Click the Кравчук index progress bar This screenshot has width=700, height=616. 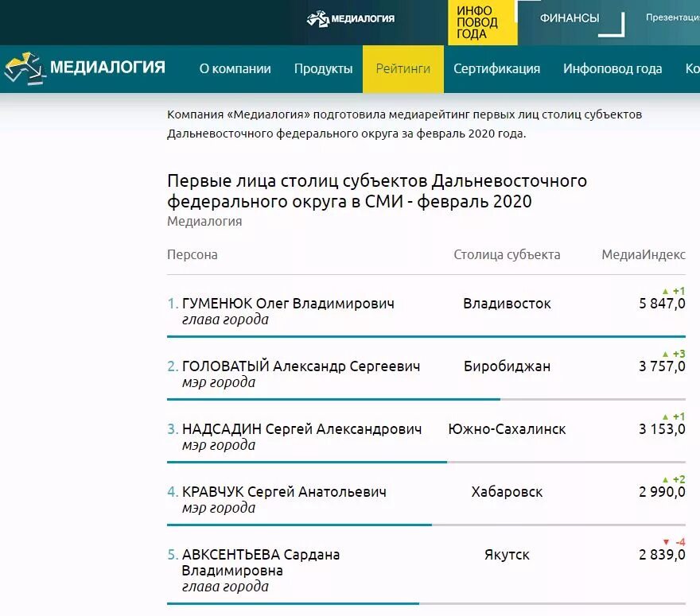[x=426, y=525]
